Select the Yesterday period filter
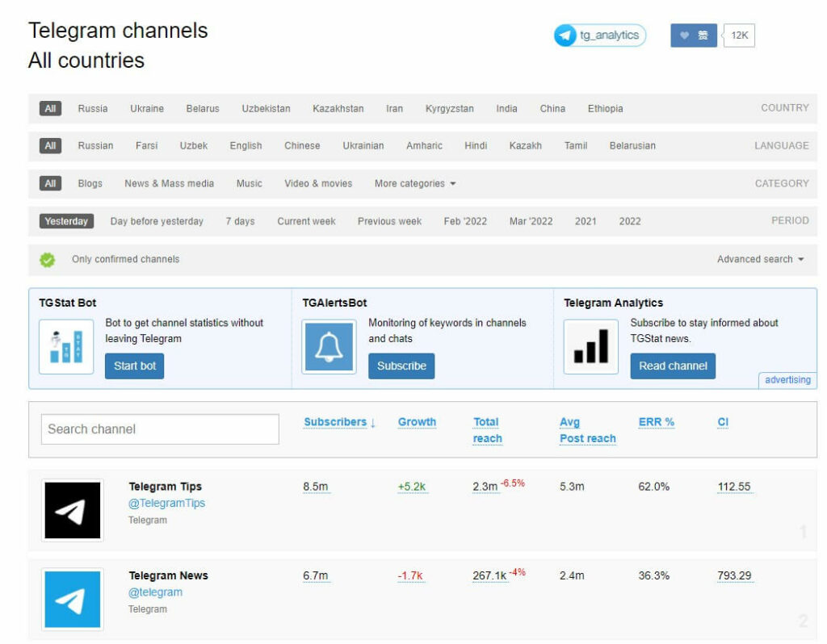The width and height of the screenshot is (827, 644). tap(66, 221)
